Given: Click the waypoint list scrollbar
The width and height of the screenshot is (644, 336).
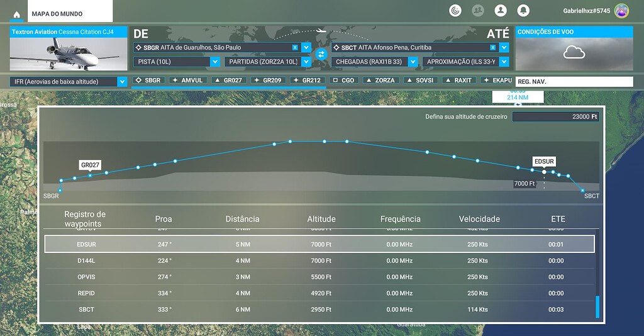Looking at the screenshot, I should (597, 307).
